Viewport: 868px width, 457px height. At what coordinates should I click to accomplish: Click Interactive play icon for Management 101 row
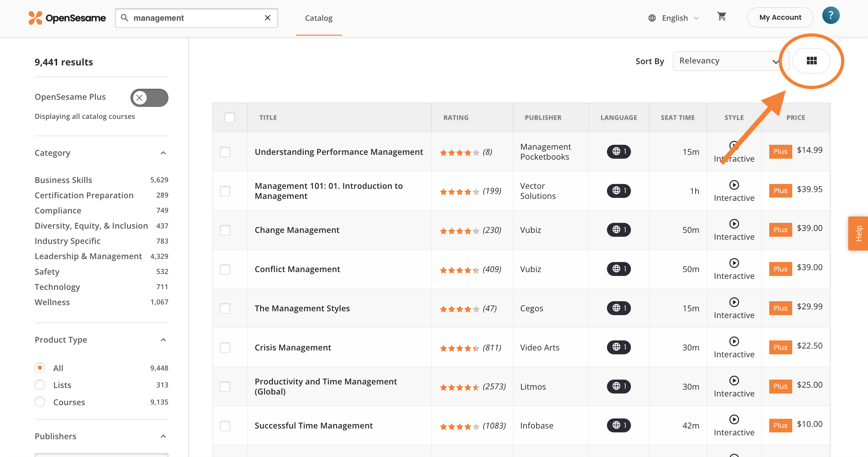pos(734,185)
